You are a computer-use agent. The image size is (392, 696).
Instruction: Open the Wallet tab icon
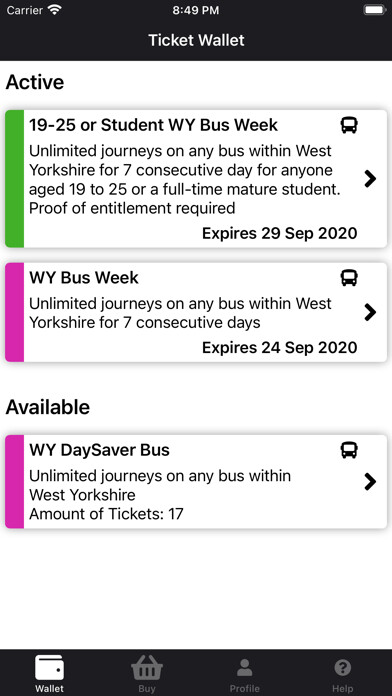(49, 668)
